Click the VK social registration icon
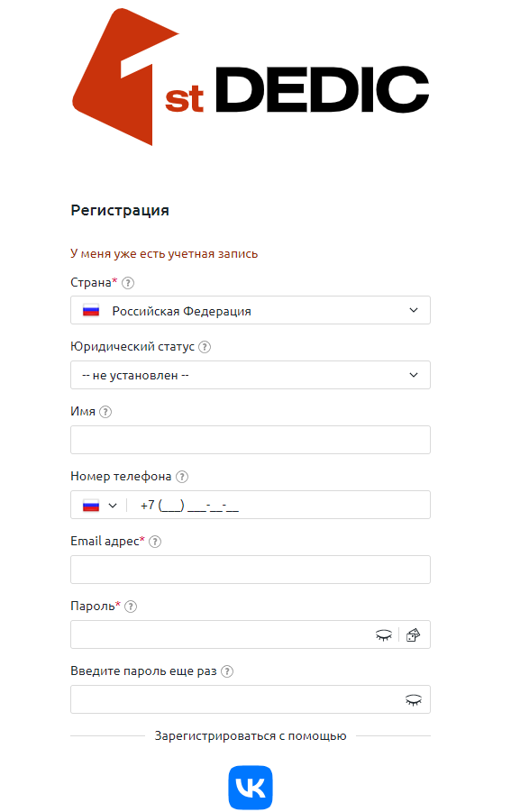The image size is (511, 812). coord(250,787)
